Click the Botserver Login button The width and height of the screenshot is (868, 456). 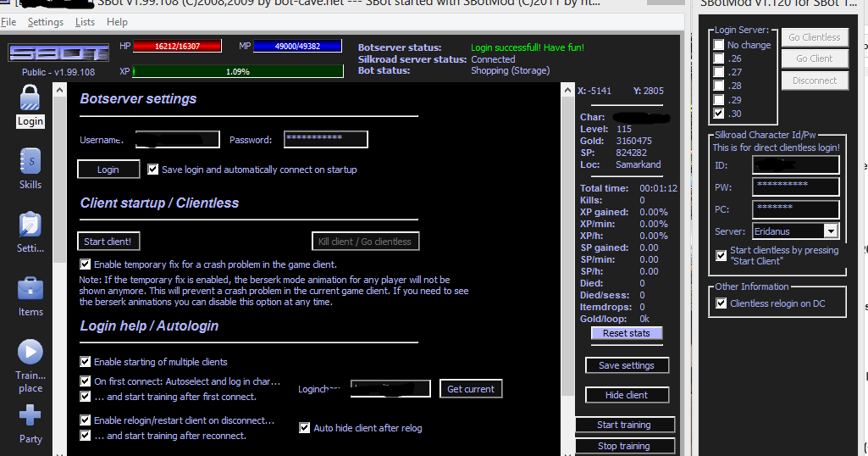tap(108, 170)
